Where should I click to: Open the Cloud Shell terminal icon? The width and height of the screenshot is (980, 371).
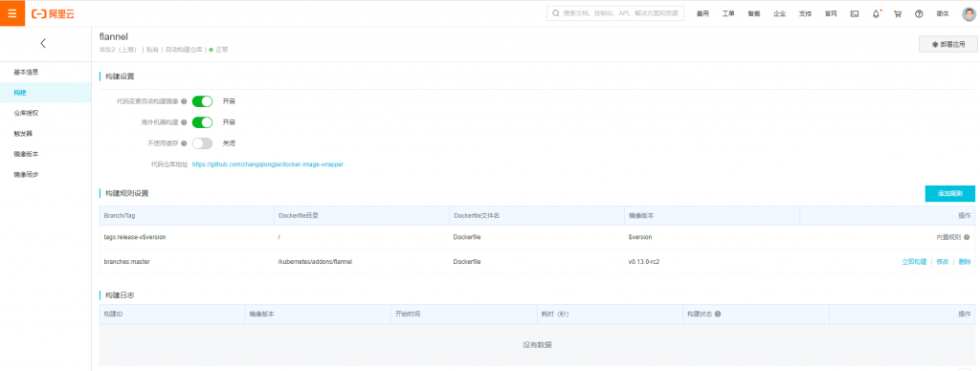(x=855, y=13)
